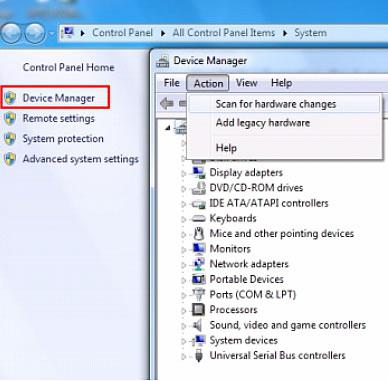This screenshot has height=381, width=388.
Task: Select Mice and other pointing devices
Action: (282, 233)
